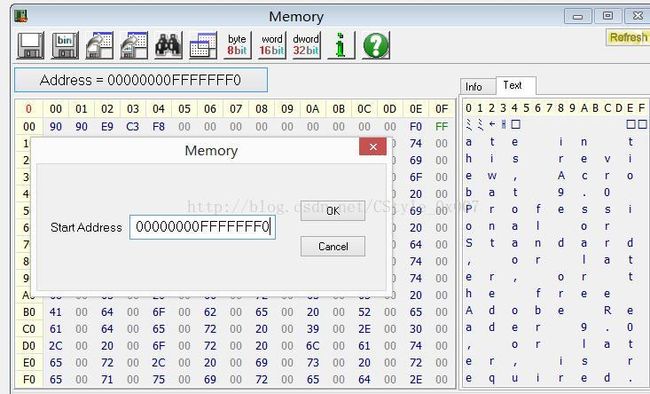The height and width of the screenshot is (394, 650).
Task: Click column header 04 in hex grid
Action: click(x=158, y=109)
